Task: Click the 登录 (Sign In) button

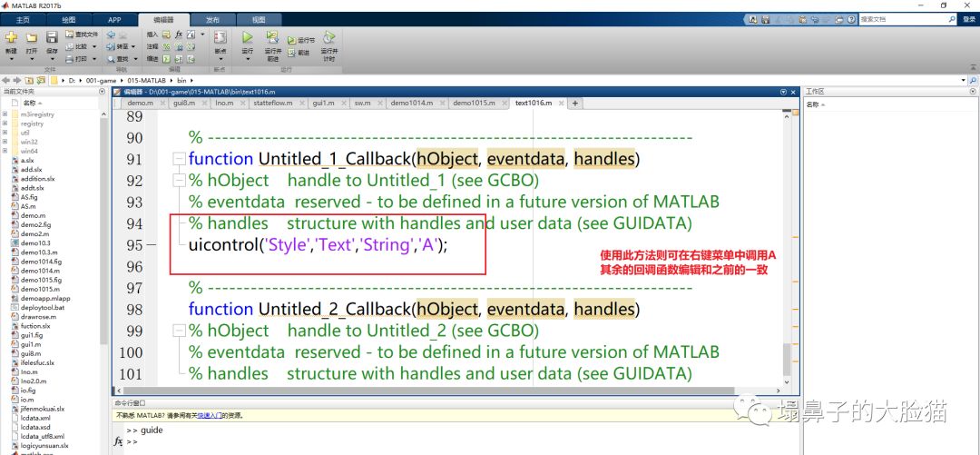Action: point(967,20)
